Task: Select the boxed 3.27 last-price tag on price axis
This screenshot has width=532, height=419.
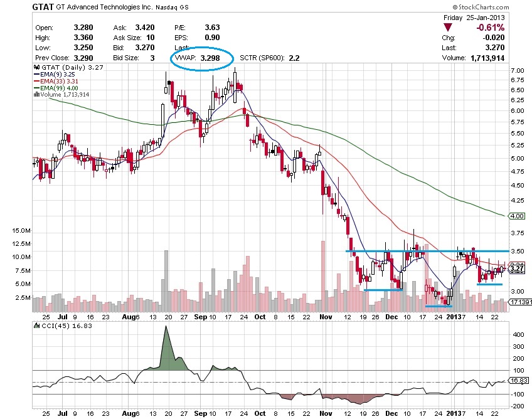Action: [x=517, y=268]
